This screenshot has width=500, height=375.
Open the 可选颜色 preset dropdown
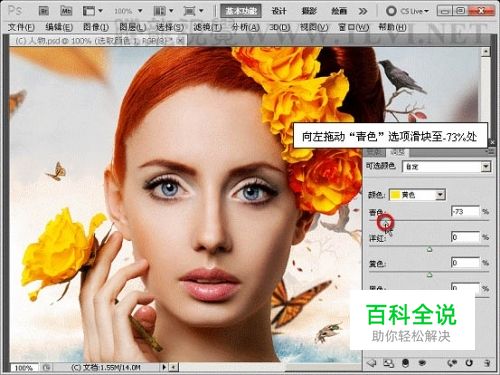447,166
